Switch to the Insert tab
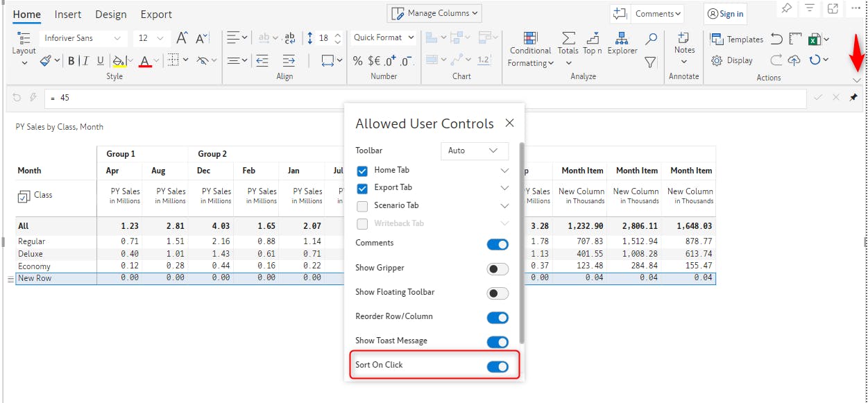 point(68,14)
